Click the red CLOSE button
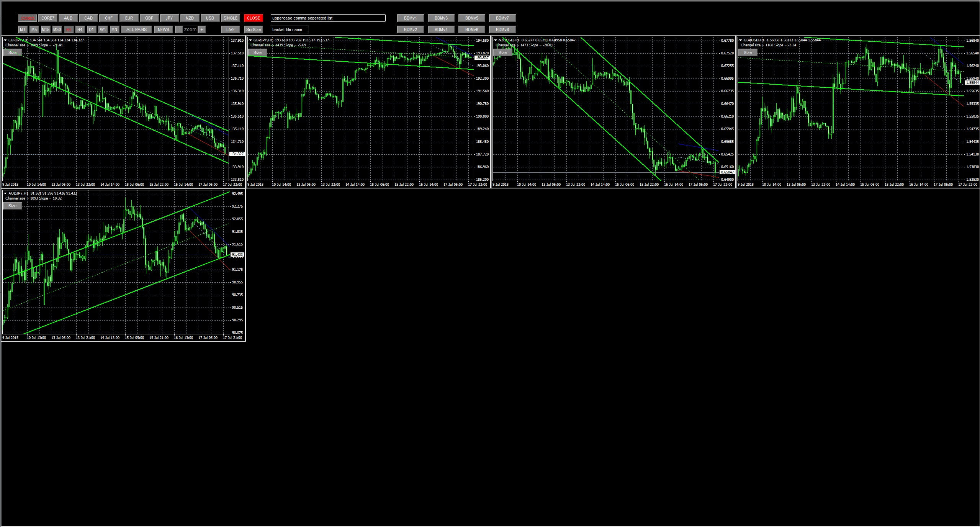 tap(254, 18)
